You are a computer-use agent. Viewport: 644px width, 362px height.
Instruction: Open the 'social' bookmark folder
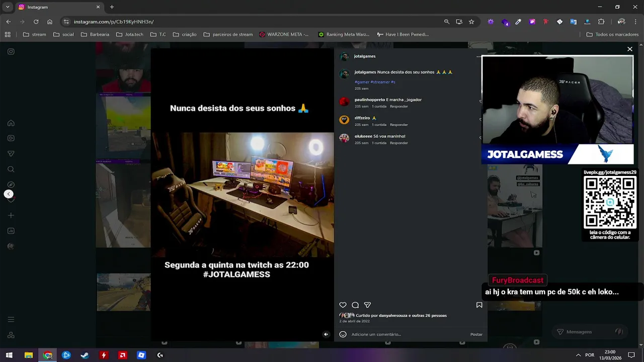pyautogui.click(x=63, y=34)
